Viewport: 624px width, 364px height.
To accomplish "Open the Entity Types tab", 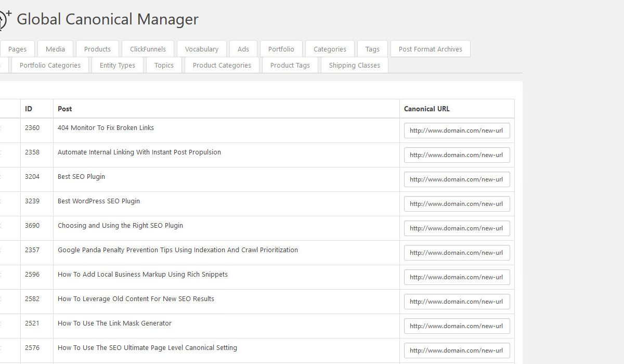I will [117, 65].
